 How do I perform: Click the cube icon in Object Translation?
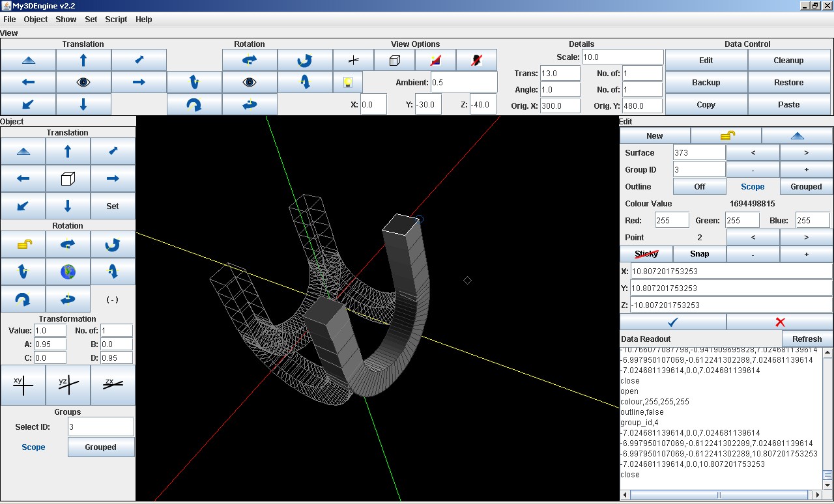coord(68,178)
